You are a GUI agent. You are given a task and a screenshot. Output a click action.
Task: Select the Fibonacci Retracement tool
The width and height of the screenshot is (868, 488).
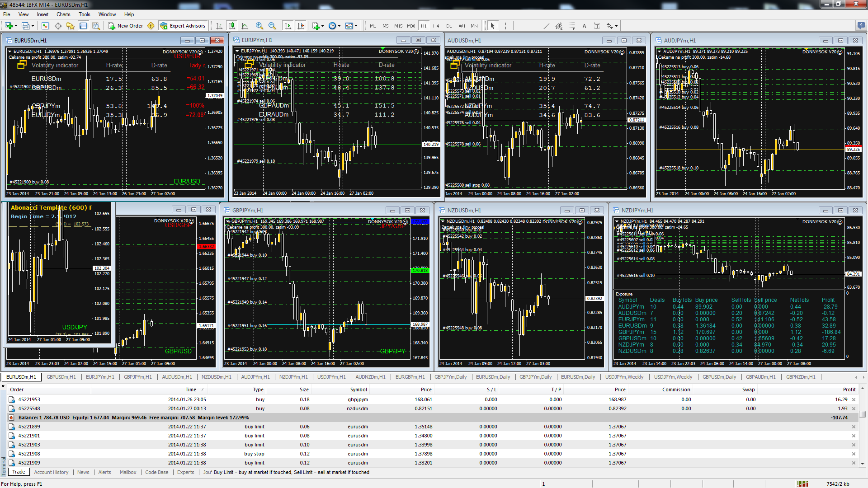(571, 26)
